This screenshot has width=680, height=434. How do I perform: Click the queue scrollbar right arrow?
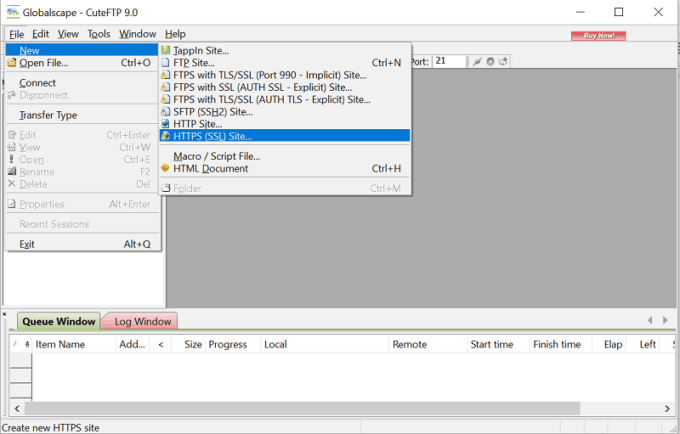[667, 408]
